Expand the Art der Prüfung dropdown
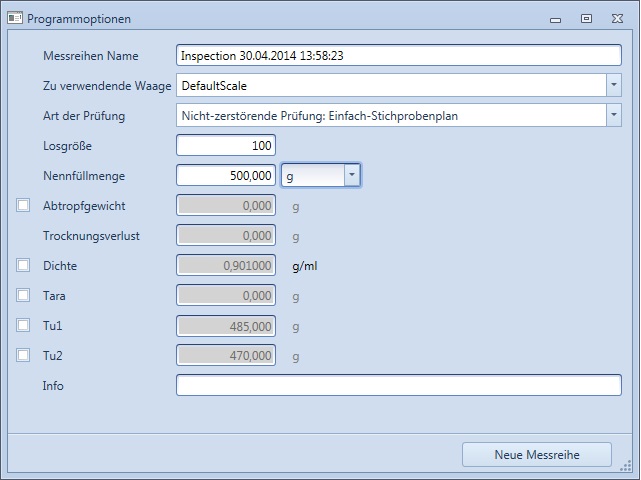Screen dimensions: 641x480 pos(613,116)
